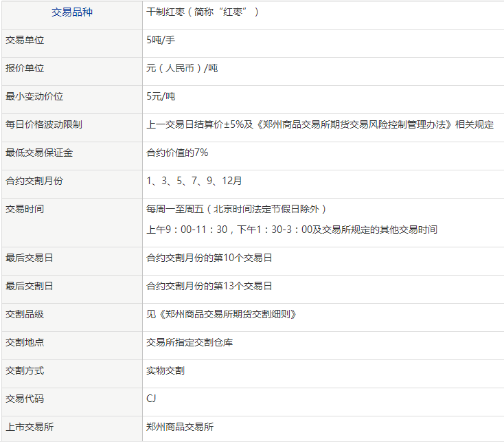
Task: Select the CJ trading code value
Action: point(151,399)
